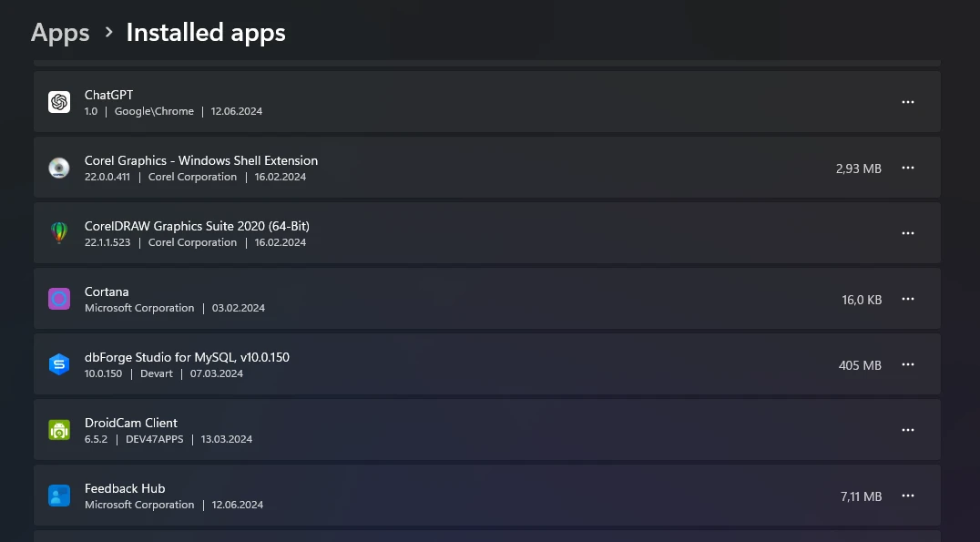Open the three-dot menu for DroidCam Client

tap(907, 430)
